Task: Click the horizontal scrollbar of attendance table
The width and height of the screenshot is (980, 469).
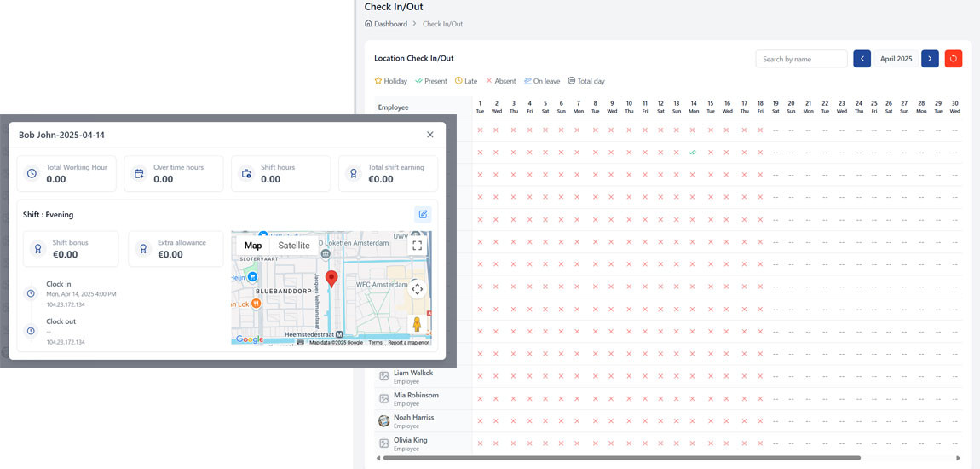Action: pos(621,458)
